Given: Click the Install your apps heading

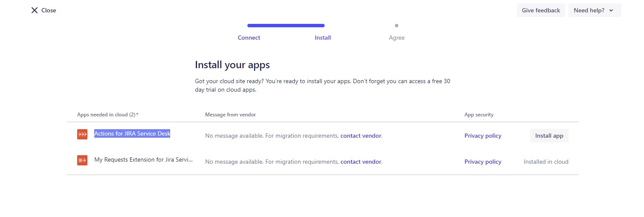Looking at the screenshot, I should [232, 65].
